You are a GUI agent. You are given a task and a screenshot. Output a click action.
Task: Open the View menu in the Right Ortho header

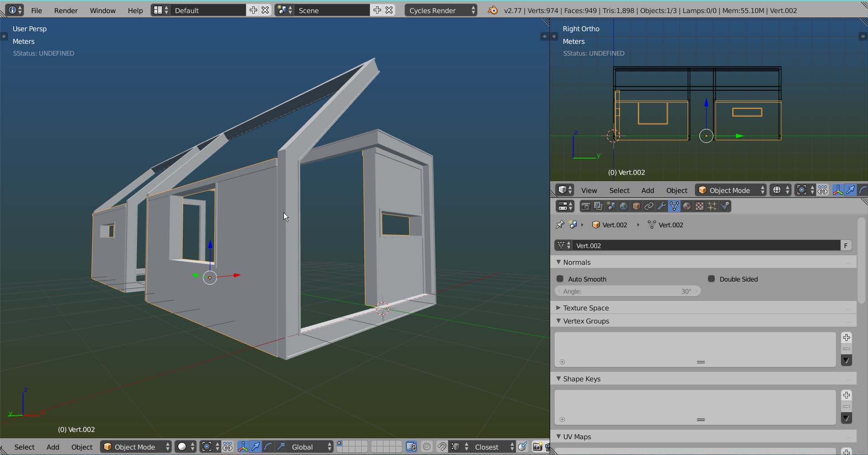589,190
